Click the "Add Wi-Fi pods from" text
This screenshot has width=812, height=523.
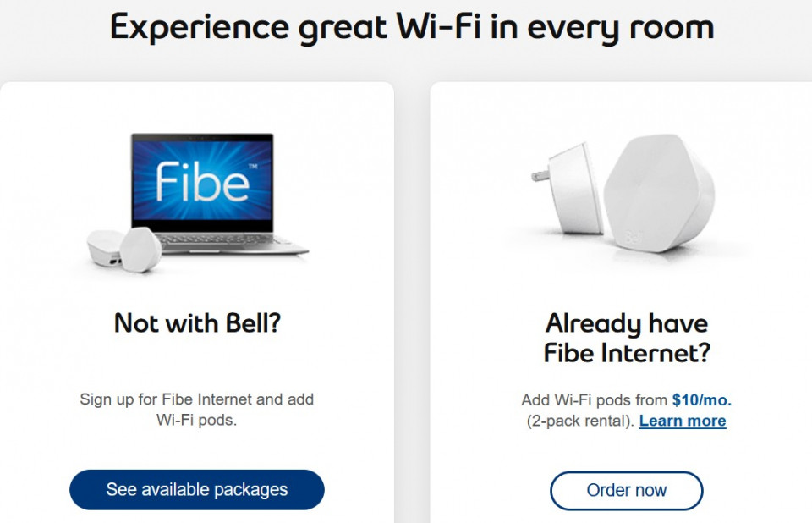pos(595,399)
